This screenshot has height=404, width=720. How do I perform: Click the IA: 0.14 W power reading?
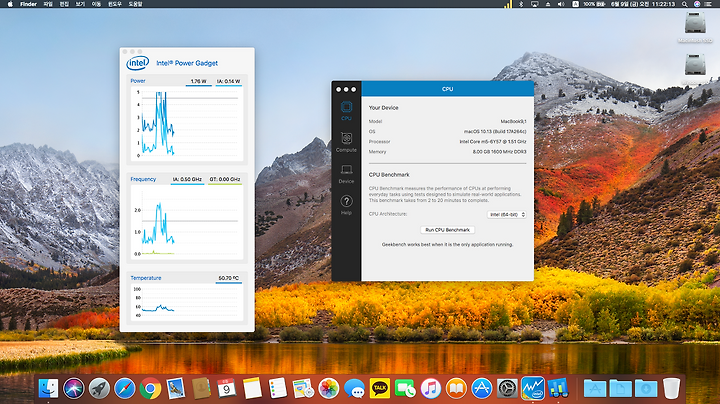[x=228, y=82]
